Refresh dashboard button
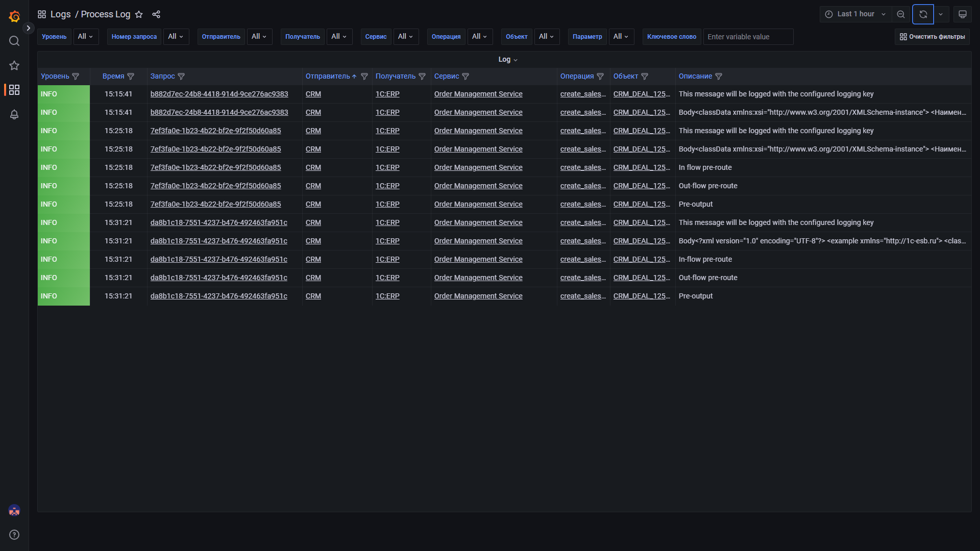Viewport: 980px width, 551px height. [923, 14]
